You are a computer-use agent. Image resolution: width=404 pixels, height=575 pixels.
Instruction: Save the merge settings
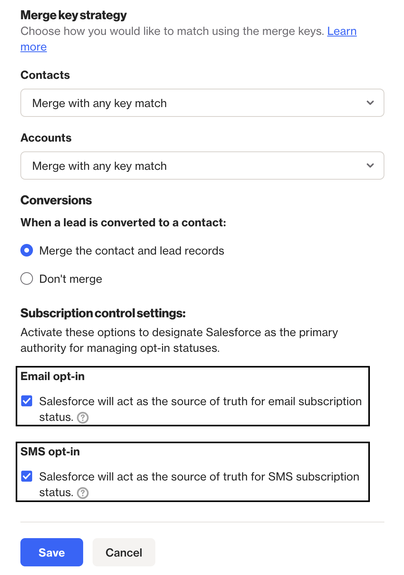pyautogui.click(x=52, y=552)
